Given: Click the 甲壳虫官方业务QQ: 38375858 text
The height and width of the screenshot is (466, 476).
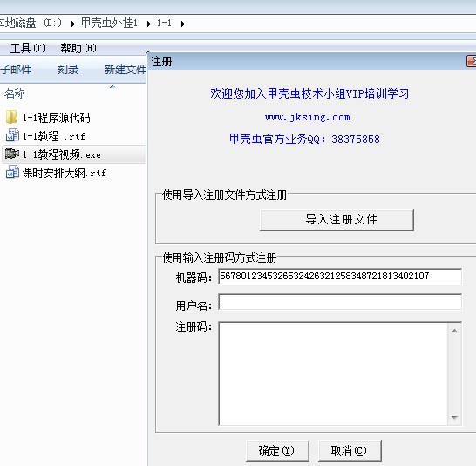Looking at the screenshot, I should coord(304,139).
